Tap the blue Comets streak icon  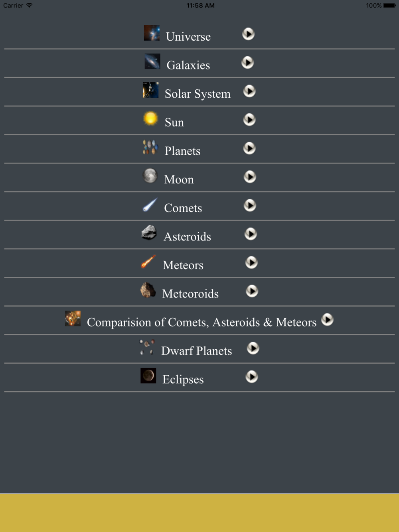point(150,205)
